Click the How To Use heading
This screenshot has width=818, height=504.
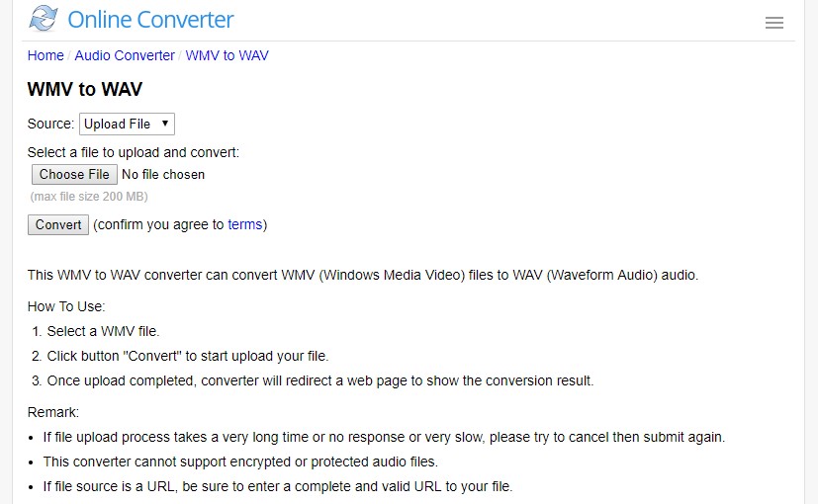click(66, 306)
